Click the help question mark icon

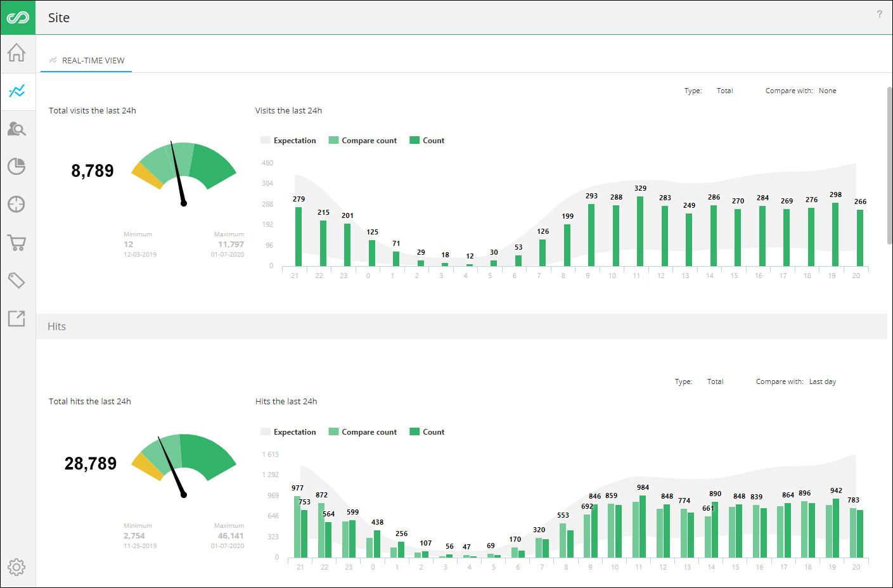click(879, 15)
